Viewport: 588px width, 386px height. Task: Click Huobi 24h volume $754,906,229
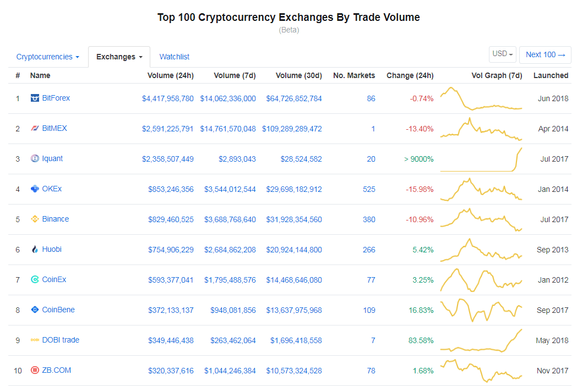(x=171, y=250)
